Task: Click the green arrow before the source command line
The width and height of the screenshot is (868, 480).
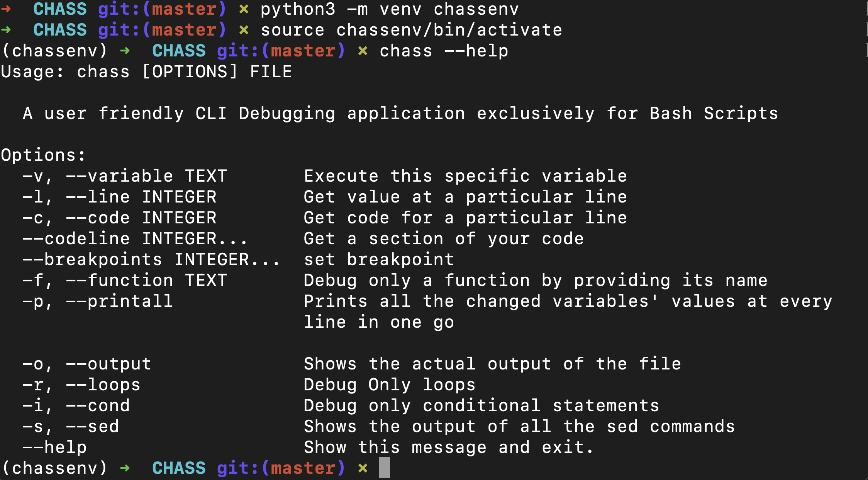Action: (x=5, y=30)
